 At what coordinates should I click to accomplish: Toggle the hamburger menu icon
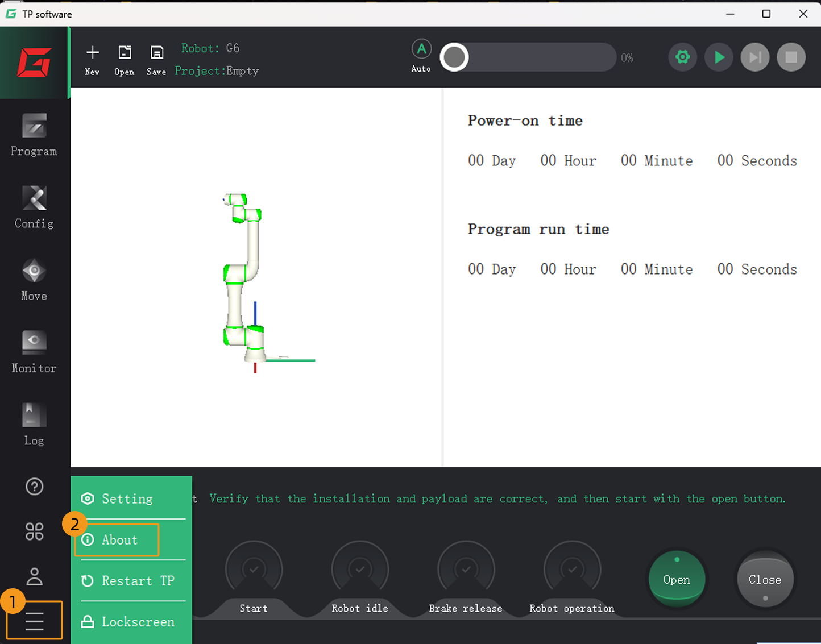point(35,621)
